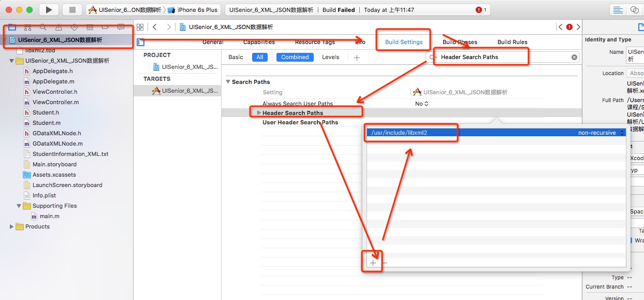Select Combined view mode
Viewport: 644px width, 300px height.
pos(295,57)
